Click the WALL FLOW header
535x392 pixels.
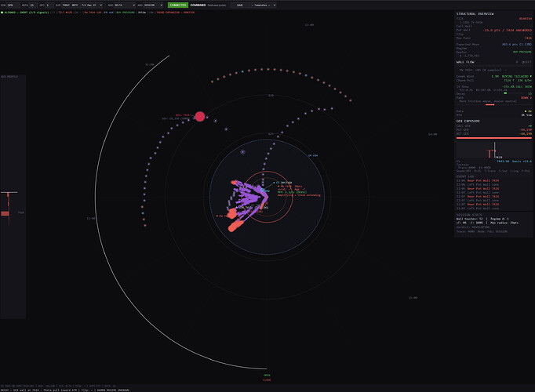click(x=465, y=62)
